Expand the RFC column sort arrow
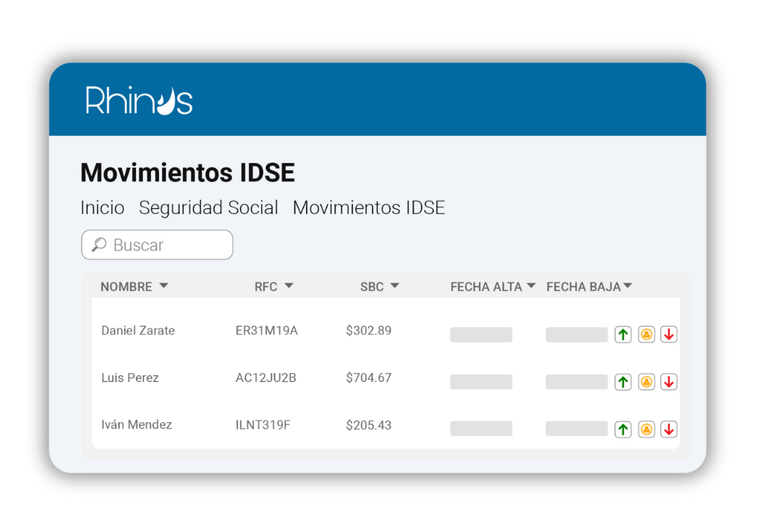The image size is (758, 532). [289, 286]
